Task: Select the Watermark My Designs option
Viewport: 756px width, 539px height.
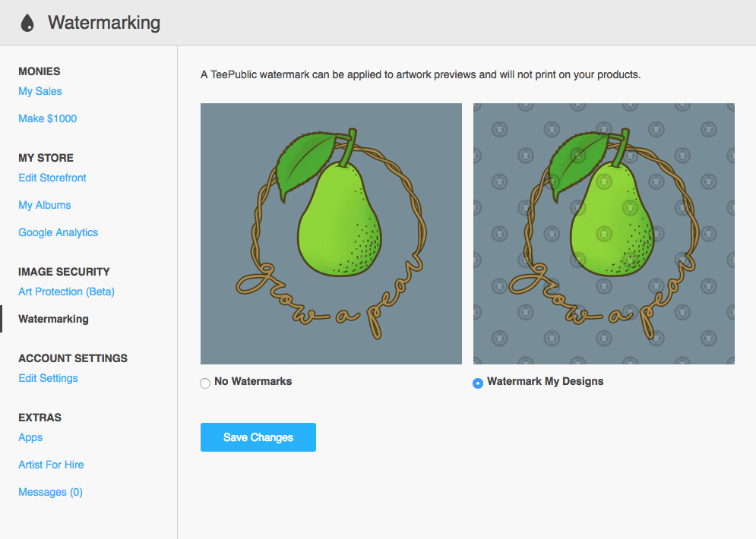Action: tap(478, 383)
